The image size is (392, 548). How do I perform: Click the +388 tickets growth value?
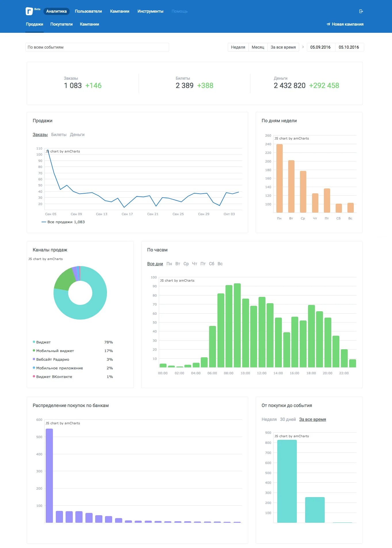point(205,85)
